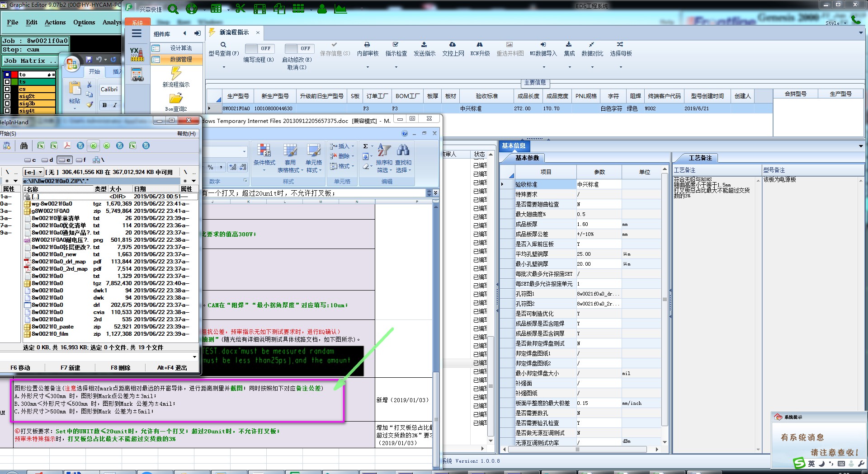Click the 指示检查 check icon
Screen dimensions: 868x474
[396, 45]
